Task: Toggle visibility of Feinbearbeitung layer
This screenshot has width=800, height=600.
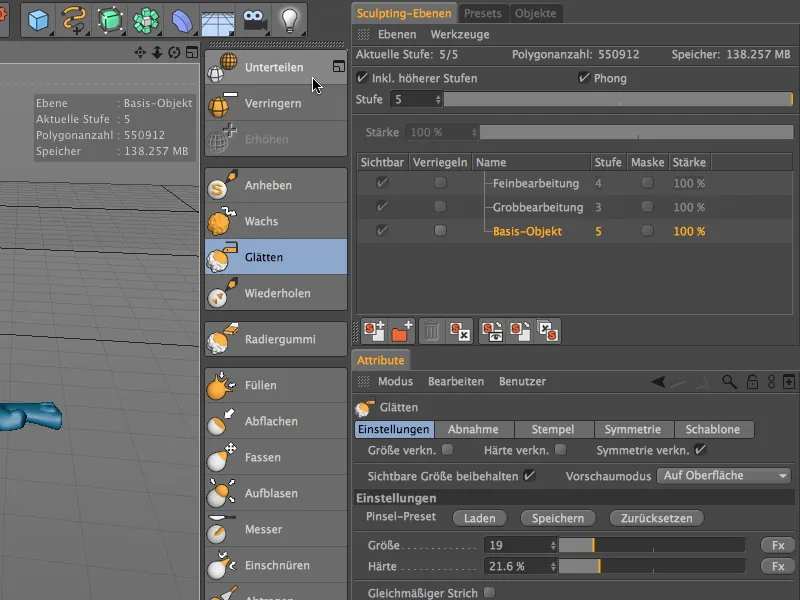Action: (x=382, y=183)
